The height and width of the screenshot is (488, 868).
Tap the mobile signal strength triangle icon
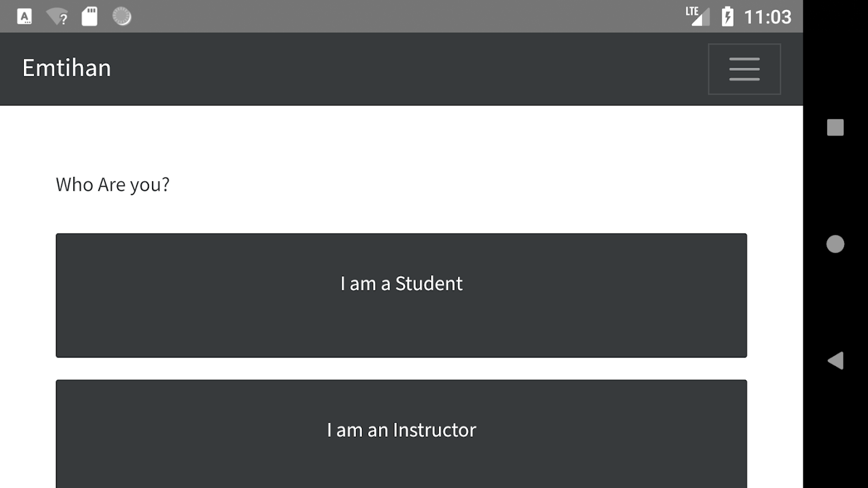coord(701,18)
